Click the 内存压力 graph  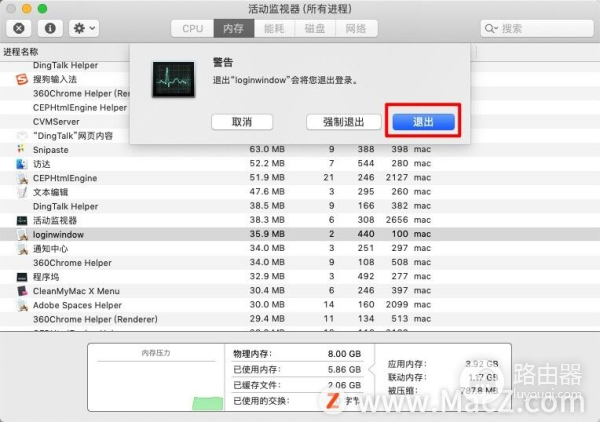(x=156, y=385)
